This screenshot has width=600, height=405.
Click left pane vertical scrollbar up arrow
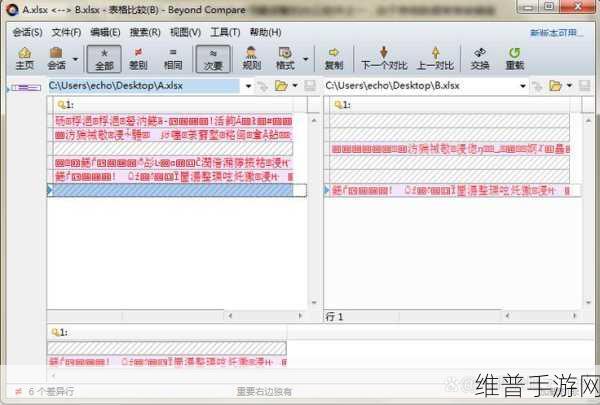314,121
